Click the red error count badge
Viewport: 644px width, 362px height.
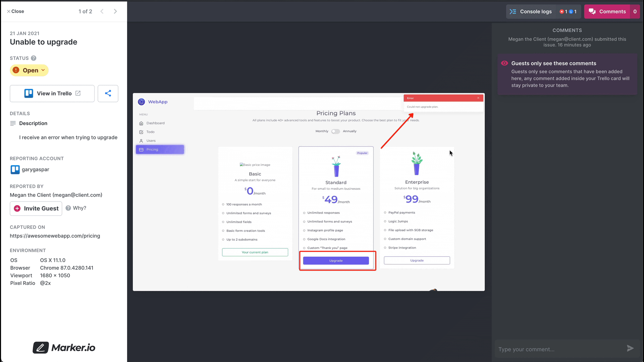[x=562, y=11]
